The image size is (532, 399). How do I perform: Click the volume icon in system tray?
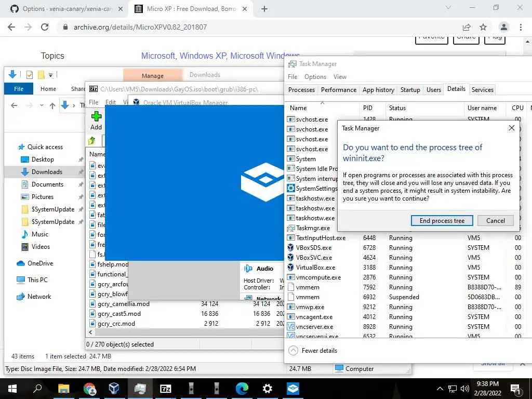click(x=464, y=389)
